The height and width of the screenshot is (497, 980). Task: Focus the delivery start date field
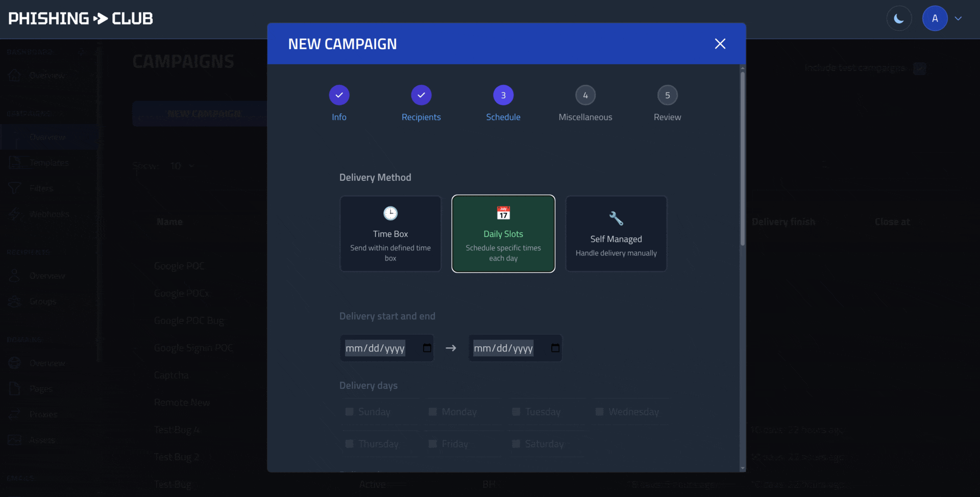click(387, 348)
